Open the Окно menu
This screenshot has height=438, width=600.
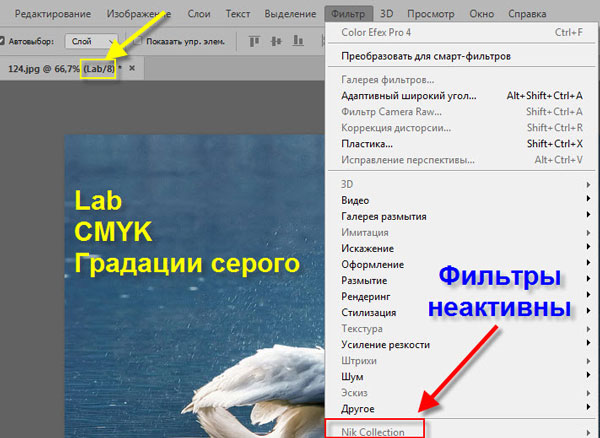click(x=481, y=14)
